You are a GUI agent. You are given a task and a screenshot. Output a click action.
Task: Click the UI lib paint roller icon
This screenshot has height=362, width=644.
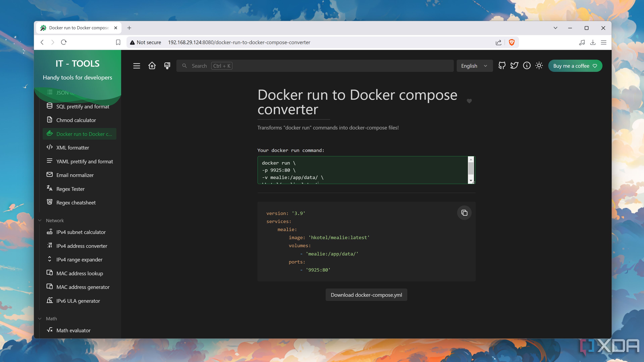(167, 66)
